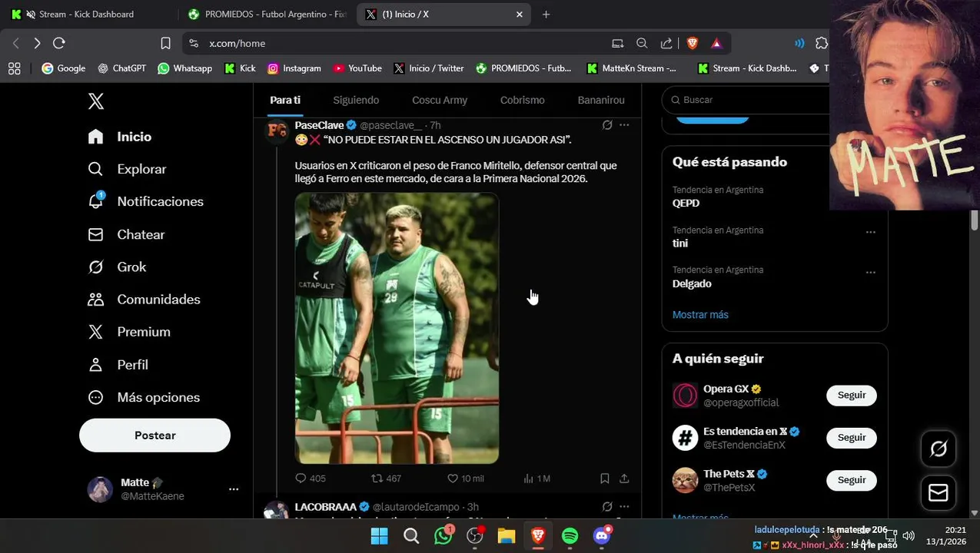Viewport: 980px width, 553px height.
Task: Open Instagram bookmark
Action: tap(294, 68)
